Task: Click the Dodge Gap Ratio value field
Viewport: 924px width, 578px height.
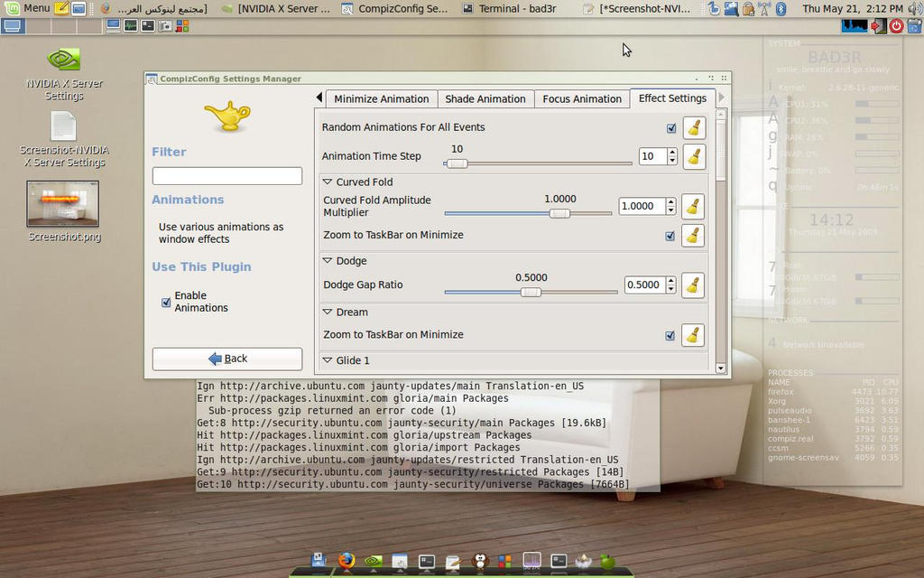Action: (644, 284)
